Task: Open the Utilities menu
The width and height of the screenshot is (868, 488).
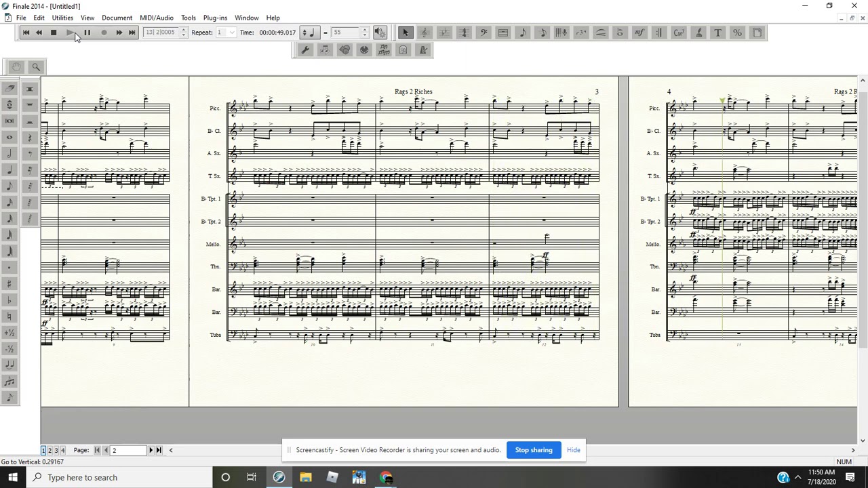Action: click(x=62, y=18)
